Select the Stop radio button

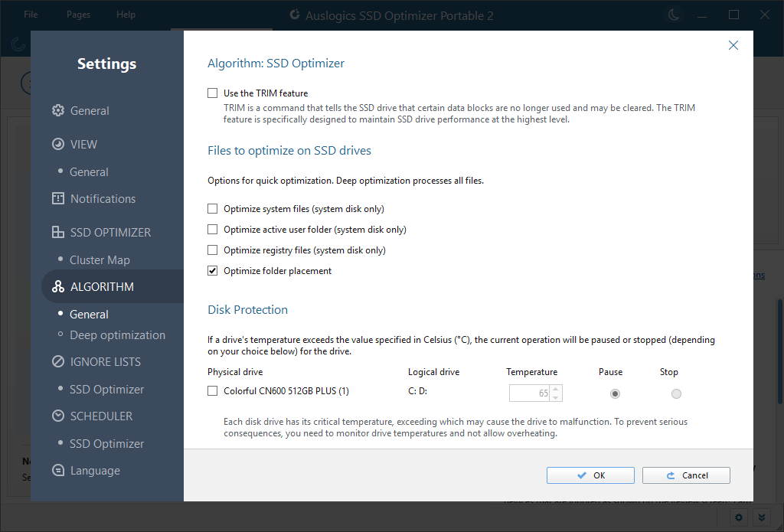click(x=676, y=393)
